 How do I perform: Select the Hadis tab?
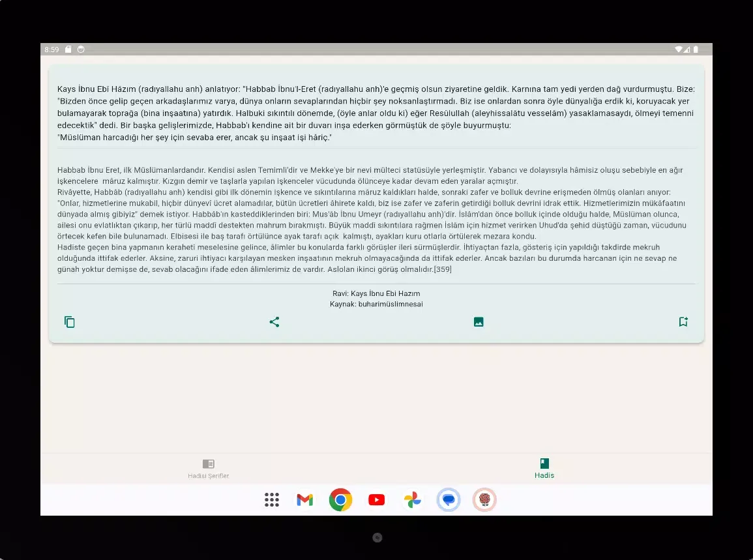pyautogui.click(x=544, y=468)
